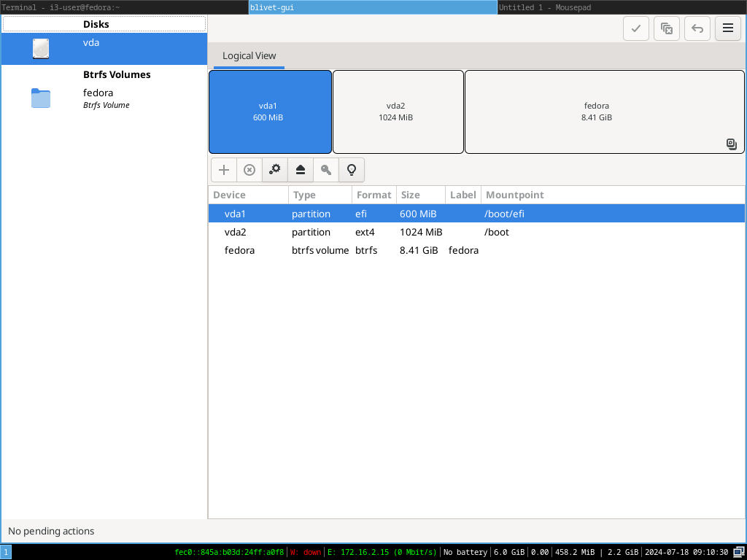Click the 'No pending actions' status text
The width and height of the screenshot is (747, 560).
tap(51, 531)
